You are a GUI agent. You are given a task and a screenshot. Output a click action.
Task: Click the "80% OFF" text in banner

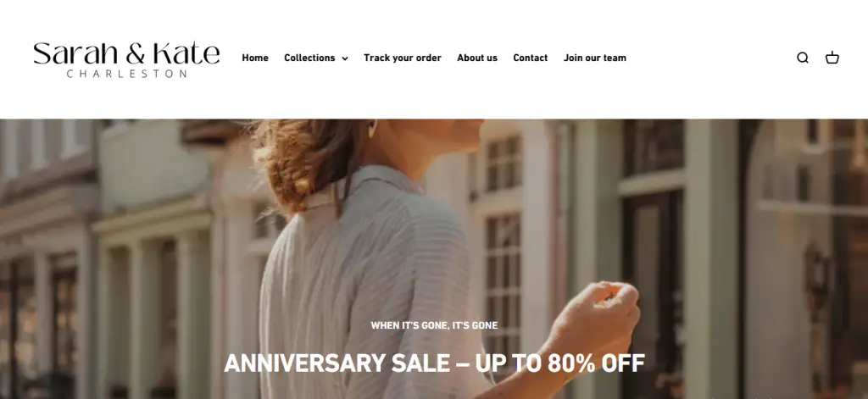click(x=596, y=363)
